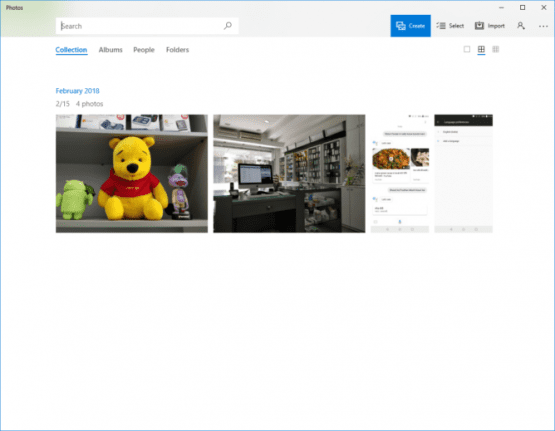
Task: Open the Folders tab
Action: point(177,50)
